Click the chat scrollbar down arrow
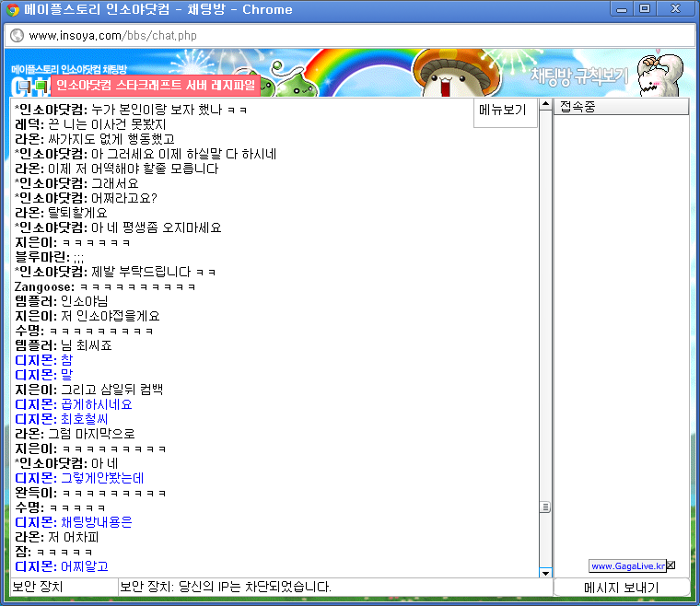 click(x=545, y=573)
